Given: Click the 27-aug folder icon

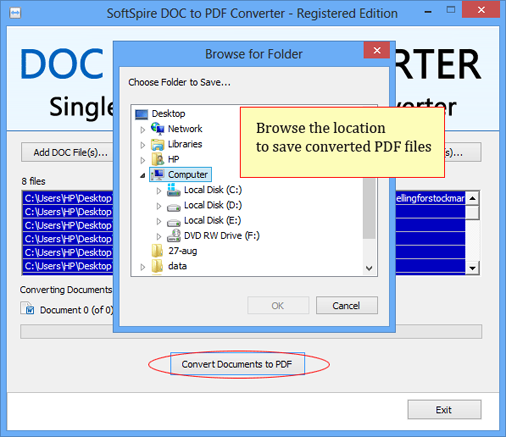Looking at the screenshot, I should (157, 251).
